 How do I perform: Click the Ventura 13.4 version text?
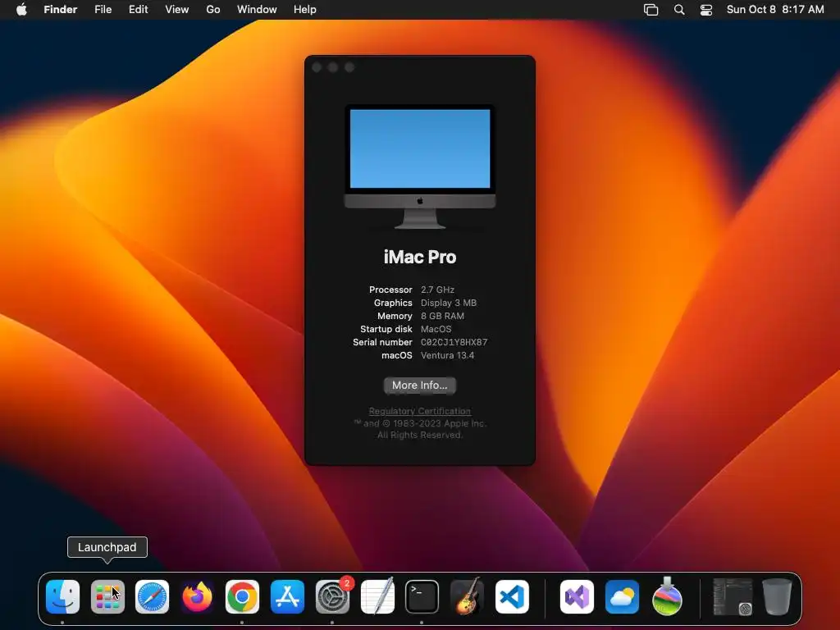point(447,355)
